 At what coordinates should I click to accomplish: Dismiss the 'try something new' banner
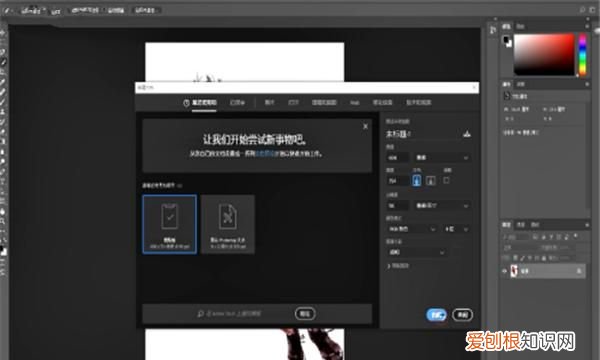click(365, 126)
